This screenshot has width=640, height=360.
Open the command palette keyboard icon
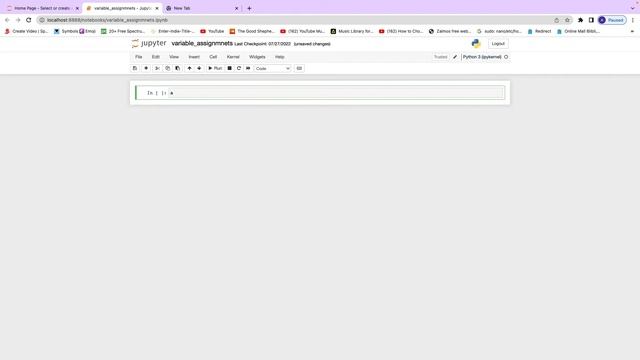tap(299, 68)
